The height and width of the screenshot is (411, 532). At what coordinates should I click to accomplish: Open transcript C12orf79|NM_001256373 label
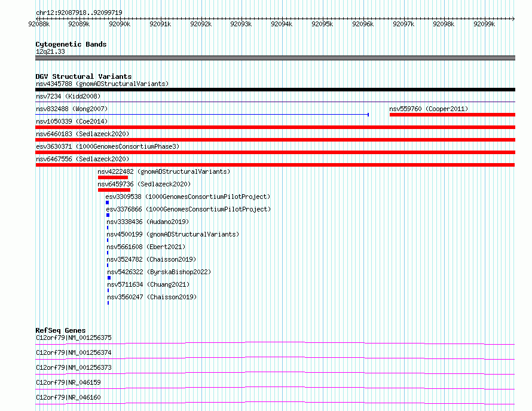pos(74,367)
